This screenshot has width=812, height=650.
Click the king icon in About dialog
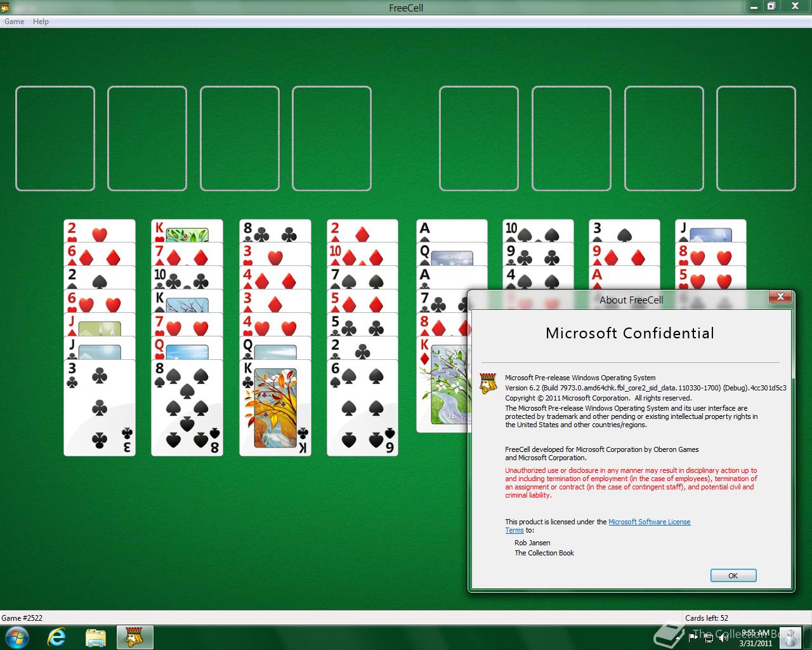(487, 383)
